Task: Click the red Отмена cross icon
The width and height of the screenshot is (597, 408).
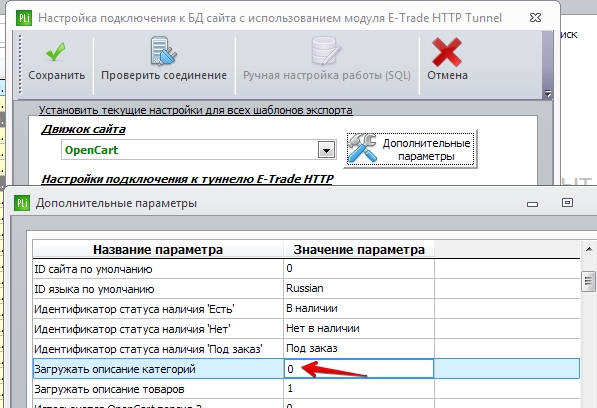Action: tap(447, 52)
